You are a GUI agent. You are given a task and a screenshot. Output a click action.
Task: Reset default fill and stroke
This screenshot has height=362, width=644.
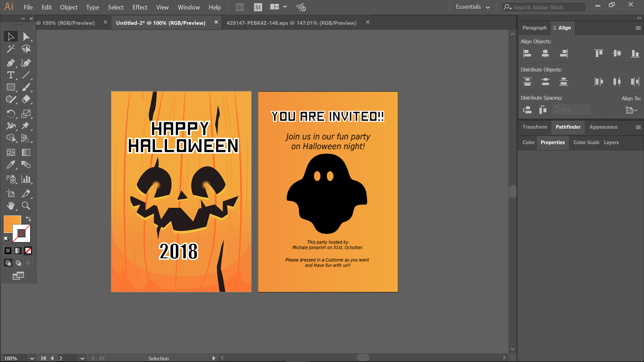[x=6, y=239]
